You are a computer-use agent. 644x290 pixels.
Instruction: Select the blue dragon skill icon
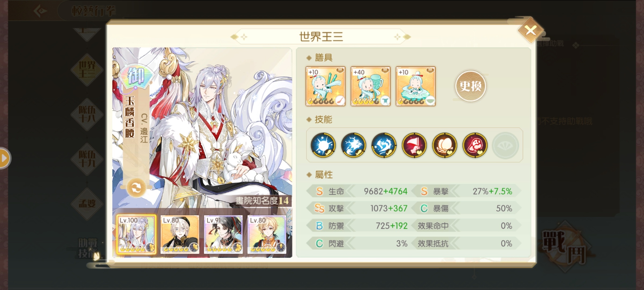[x=353, y=145]
